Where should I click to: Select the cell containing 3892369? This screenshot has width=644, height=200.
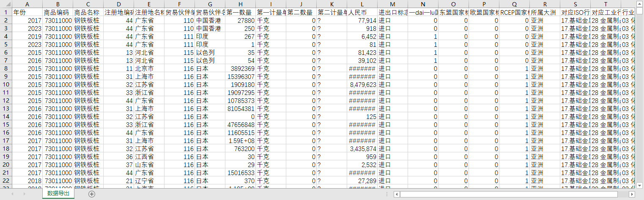pyautogui.click(x=240, y=68)
